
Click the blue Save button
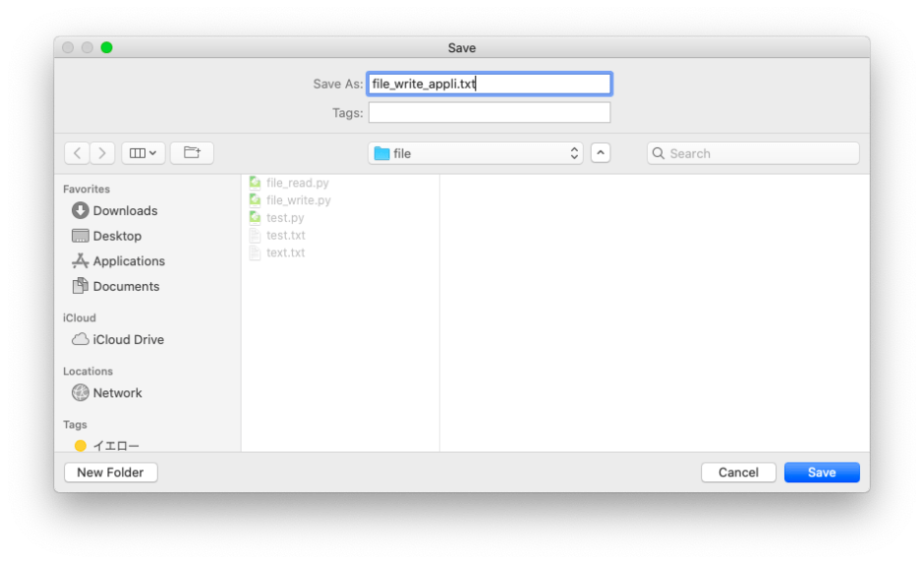pyautogui.click(x=822, y=473)
